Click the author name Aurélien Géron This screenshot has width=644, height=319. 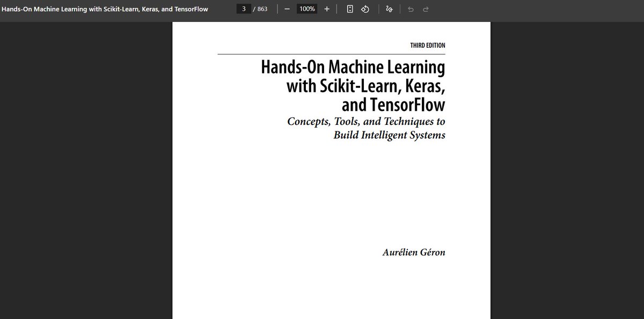tap(414, 253)
